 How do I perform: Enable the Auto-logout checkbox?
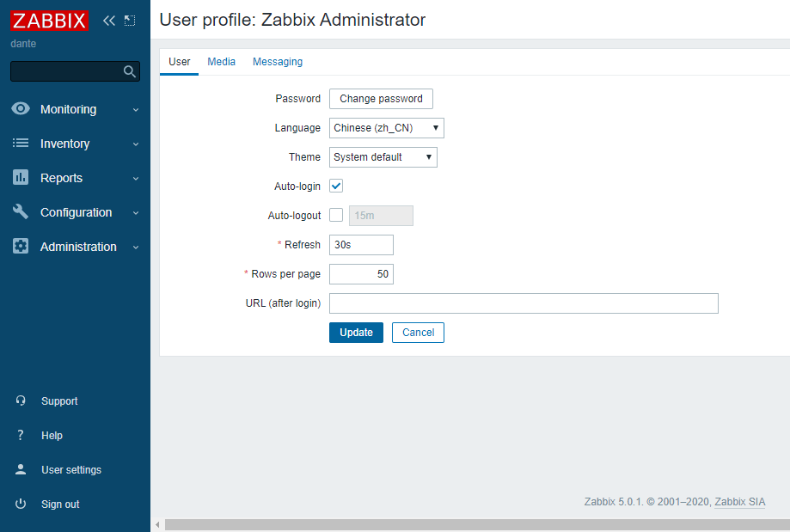[x=336, y=216]
